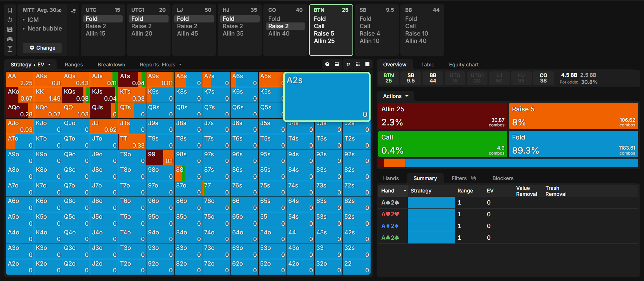
Task: Click the orange segment of the action-frequency bar
Action: coord(395,163)
